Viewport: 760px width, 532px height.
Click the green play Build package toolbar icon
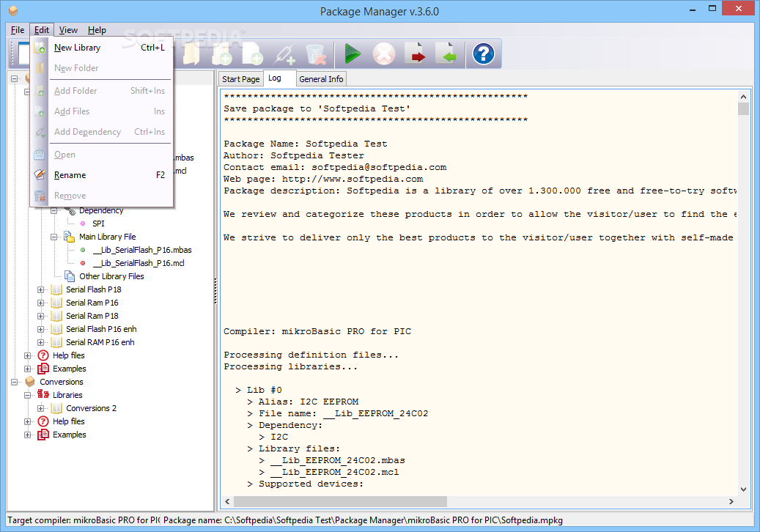click(353, 53)
